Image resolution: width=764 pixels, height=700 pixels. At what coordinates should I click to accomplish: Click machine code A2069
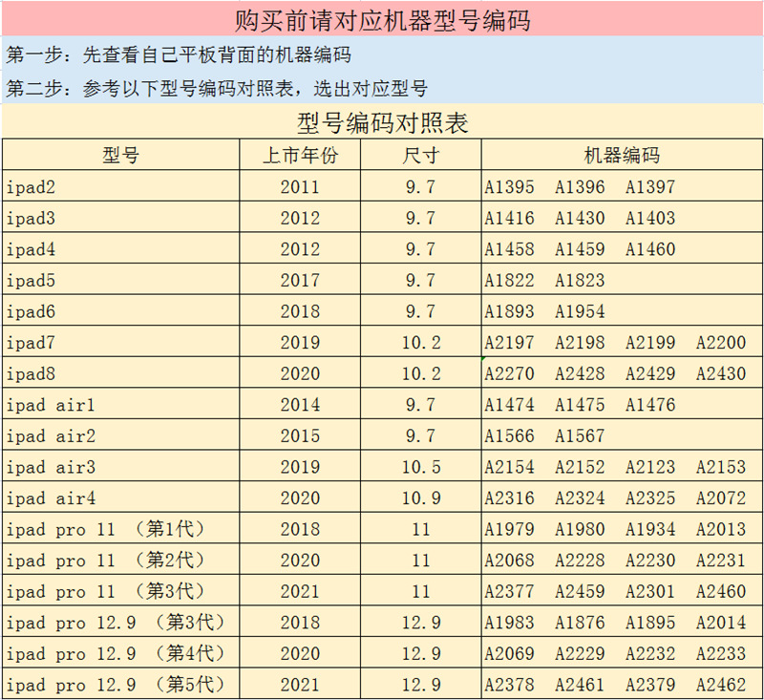click(509, 654)
